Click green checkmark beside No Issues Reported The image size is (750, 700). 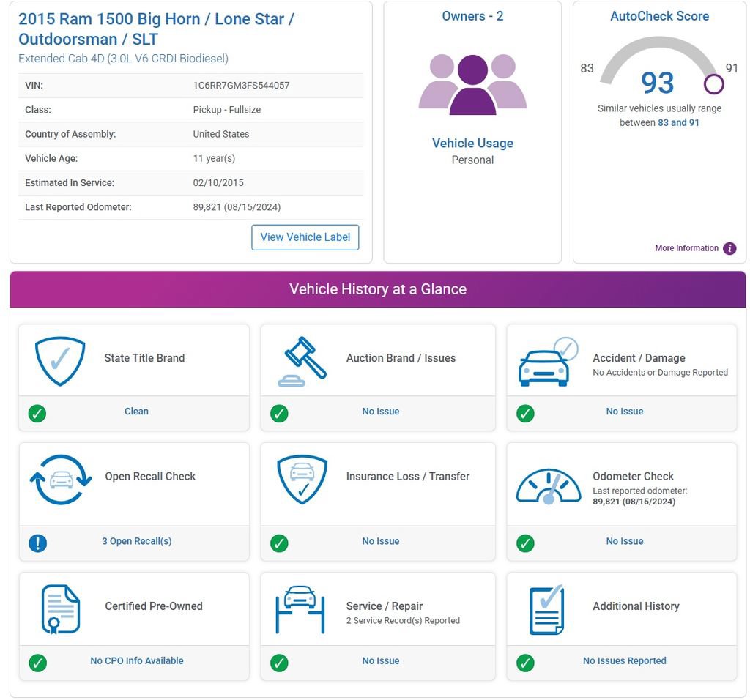[x=525, y=663]
